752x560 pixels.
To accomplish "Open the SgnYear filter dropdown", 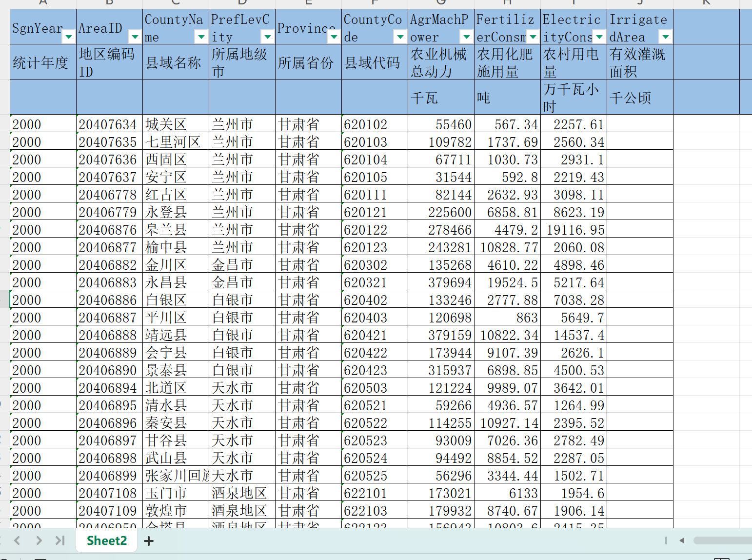I will tap(69, 37).
